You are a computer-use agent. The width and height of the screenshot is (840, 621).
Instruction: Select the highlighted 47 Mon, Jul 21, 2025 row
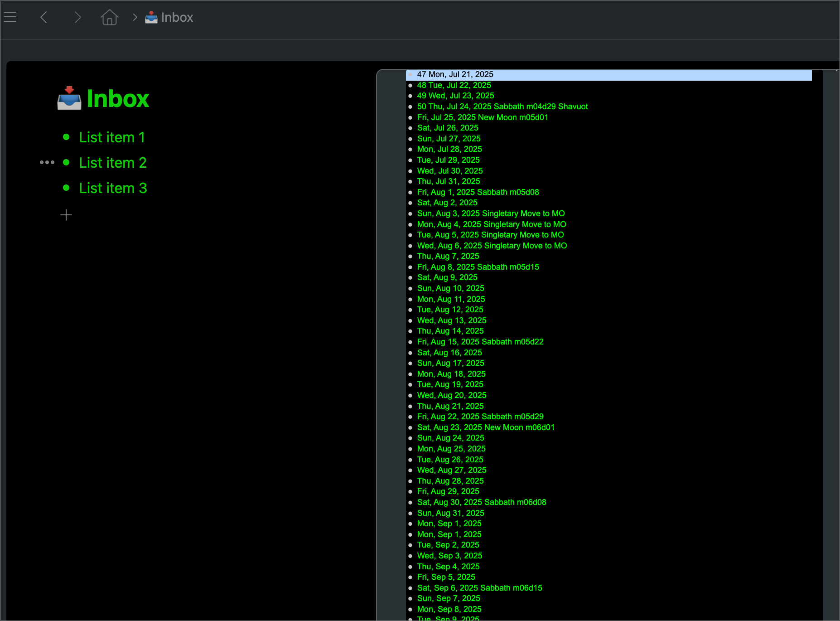(455, 74)
